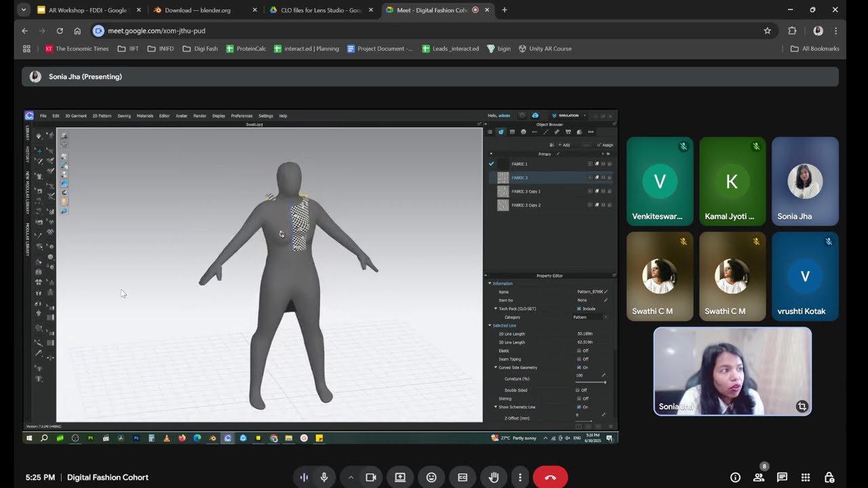Open the Activities grid icon in Meet
Image resolution: width=868 pixels, height=488 pixels.
(806, 477)
